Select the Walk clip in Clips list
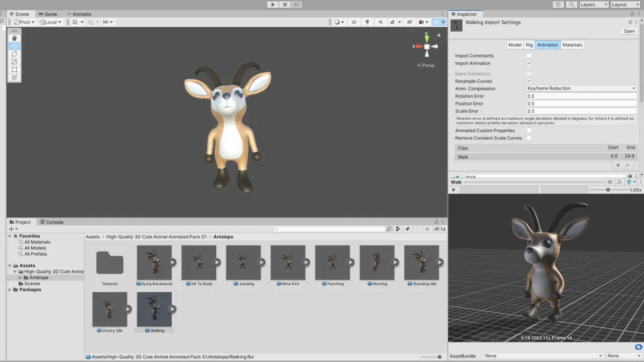The width and height of the screenshot is (644, 362). (x=546, y=157)
